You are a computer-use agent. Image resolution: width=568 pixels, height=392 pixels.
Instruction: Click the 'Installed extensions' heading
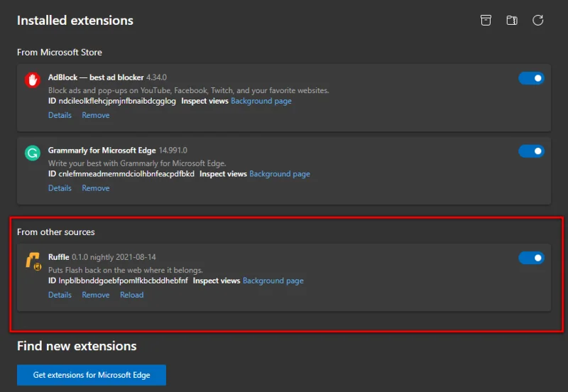tap(75, 21)
